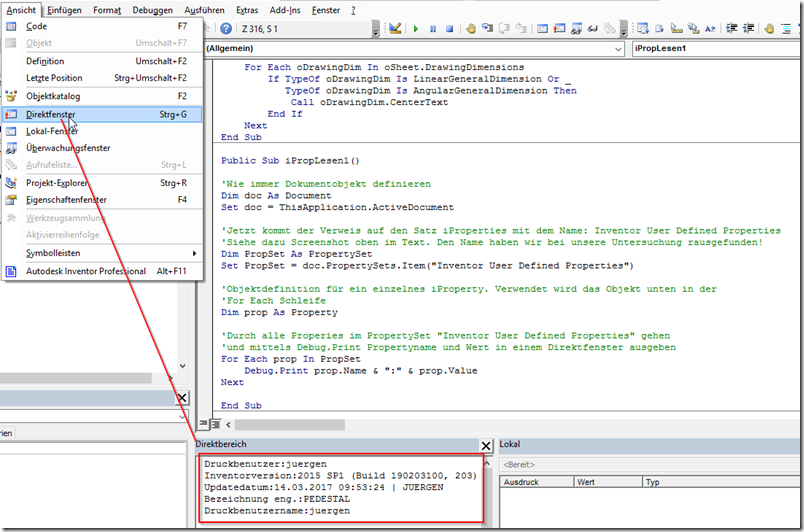
Task: Open standard toolbar options dropdown after position box
Action: point(376,30)
